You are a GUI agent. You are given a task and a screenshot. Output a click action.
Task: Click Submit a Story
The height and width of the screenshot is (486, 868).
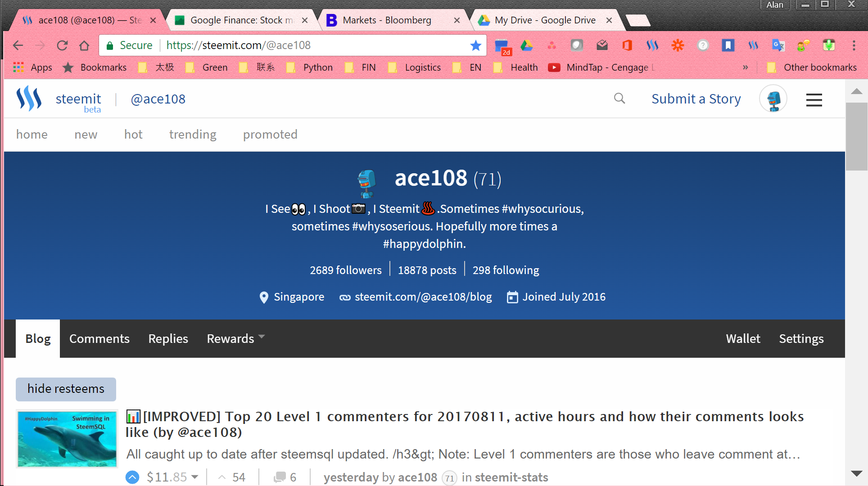click(696, 99)
